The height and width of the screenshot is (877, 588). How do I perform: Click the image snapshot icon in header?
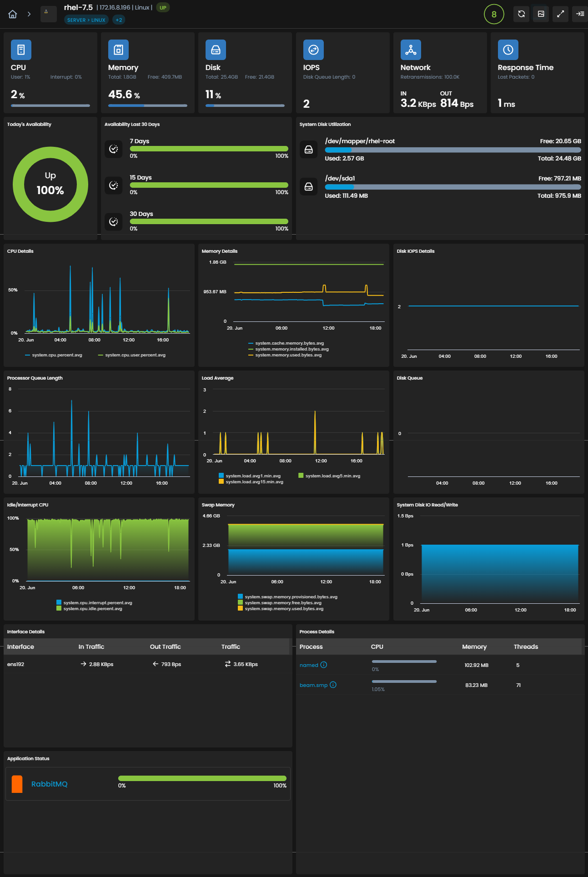pos(541,14)
